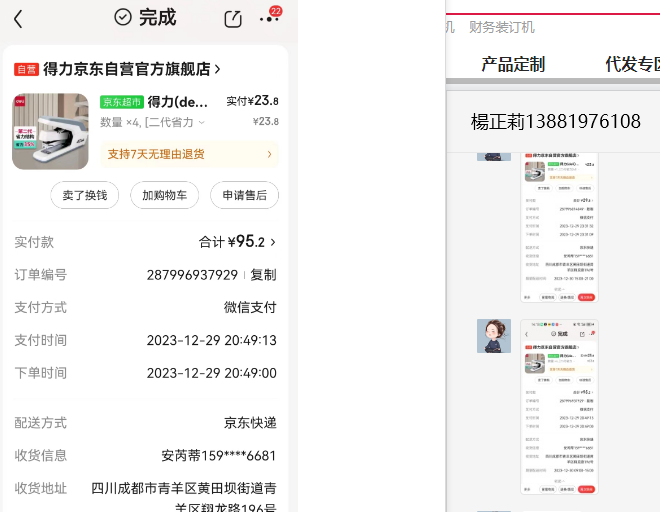660x512 pixels.
Task: Click the 实付¥23.8 price text
Action: (x=252, y=101)
